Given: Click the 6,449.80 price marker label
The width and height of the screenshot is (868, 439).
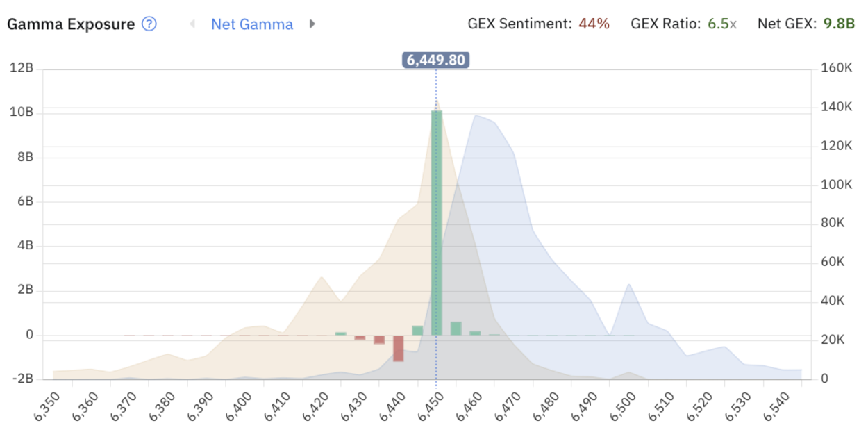Looking at the screenshot, I should [436, 60].
